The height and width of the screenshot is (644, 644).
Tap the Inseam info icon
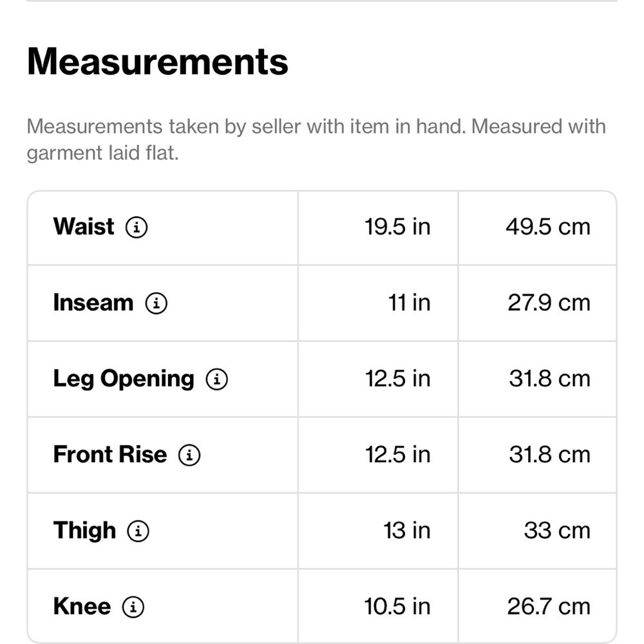(x=156, y=303)
